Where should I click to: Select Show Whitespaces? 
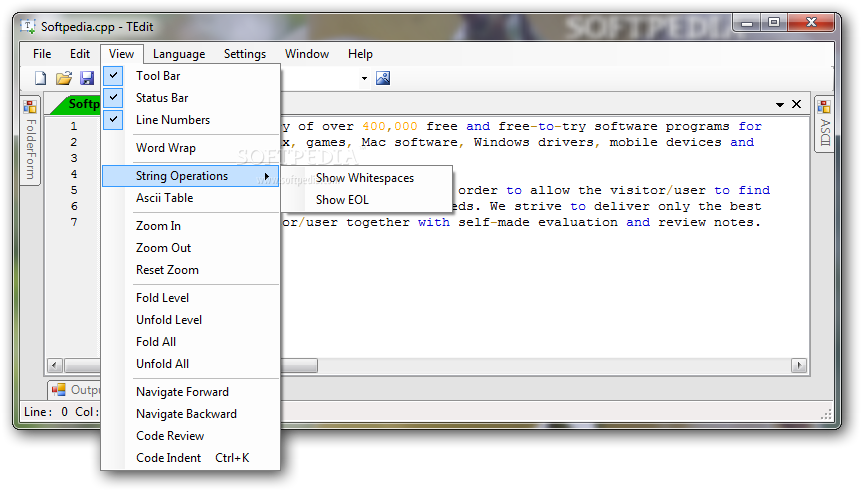pyautogui.click(x=367, y=178)
